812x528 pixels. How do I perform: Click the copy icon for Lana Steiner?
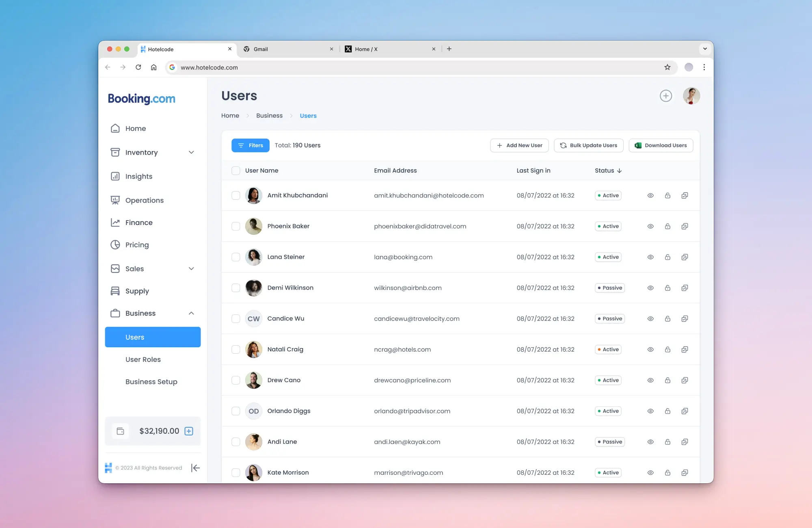[x=685, y=257]
